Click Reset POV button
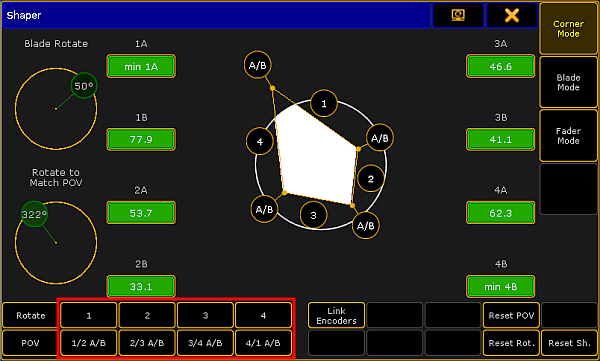 [511, 315]
